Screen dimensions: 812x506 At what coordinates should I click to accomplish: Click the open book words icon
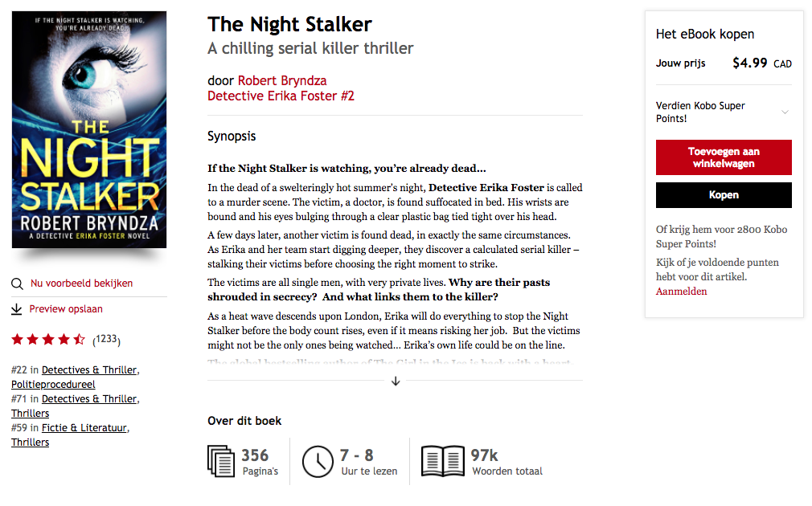pos(442,461)
